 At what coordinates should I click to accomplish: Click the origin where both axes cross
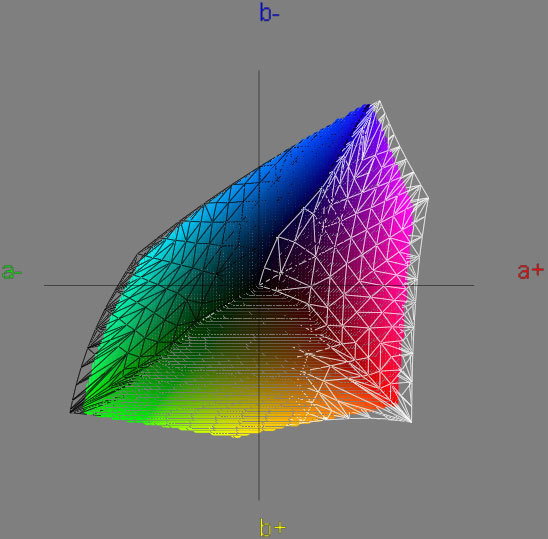tap(259, 285)
